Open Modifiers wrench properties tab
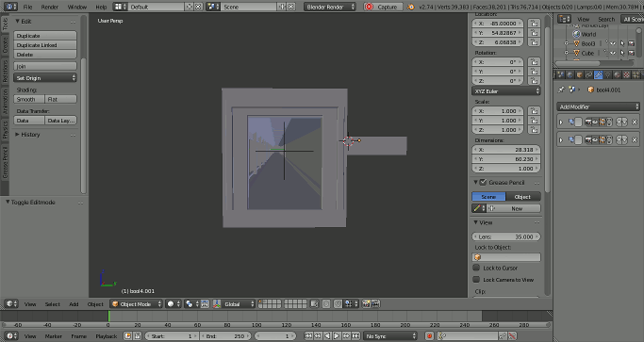The height and width of the screenshot is (342, 644). tap(599, 74)
